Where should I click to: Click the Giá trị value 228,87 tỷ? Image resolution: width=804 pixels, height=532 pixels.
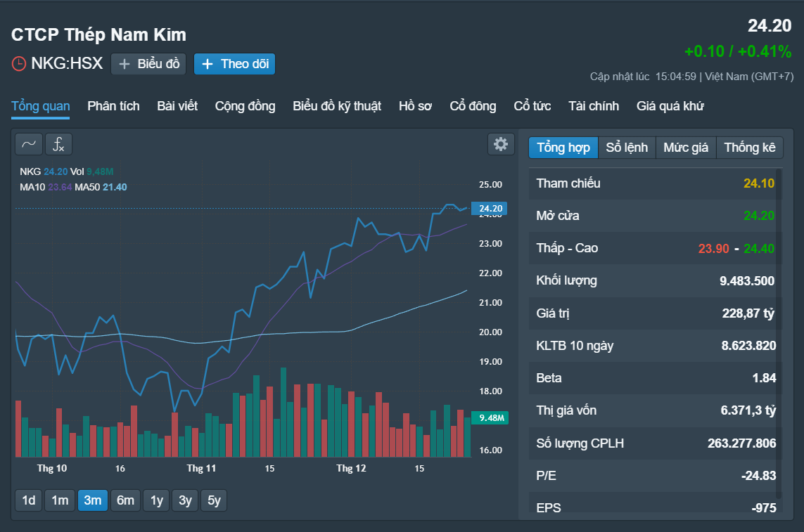click(748, 313)
